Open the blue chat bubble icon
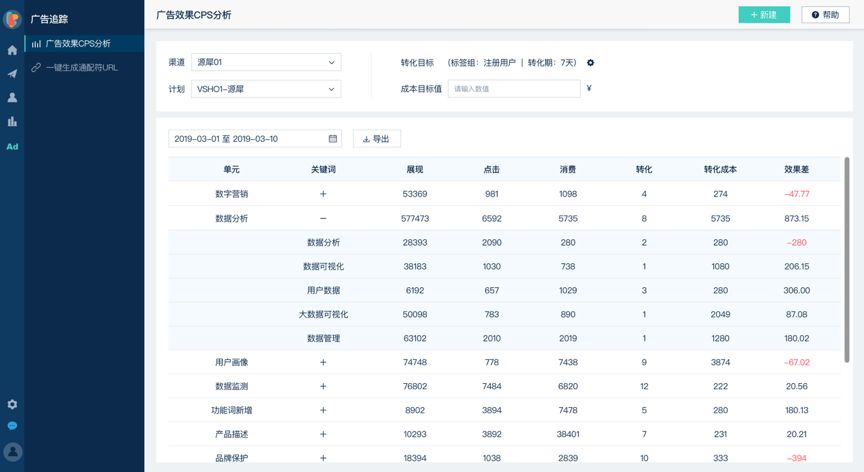 click(12, 426)
